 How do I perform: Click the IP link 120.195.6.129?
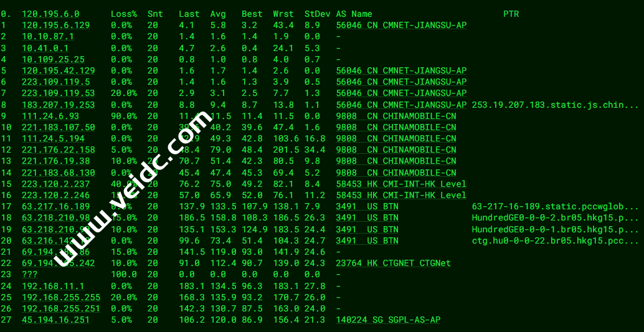click(56, 25)
